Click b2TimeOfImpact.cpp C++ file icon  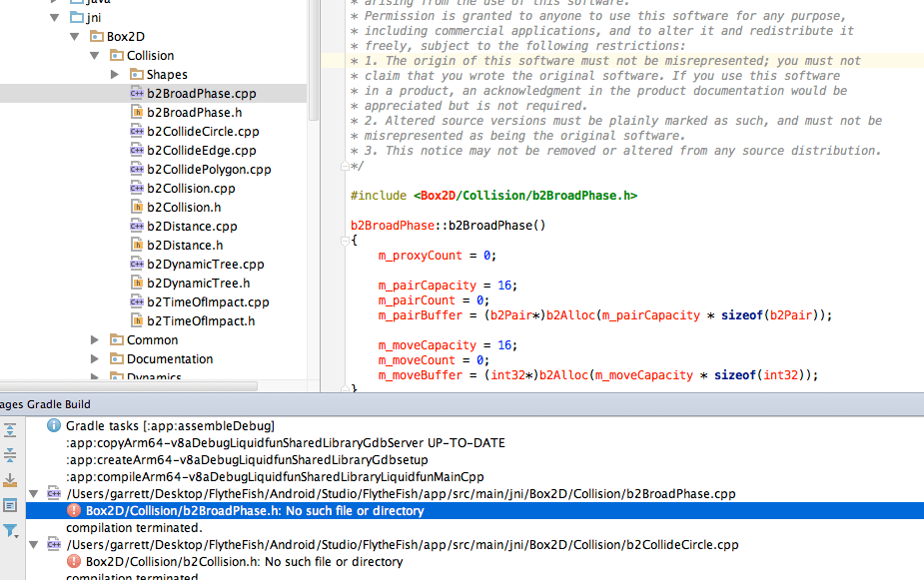pyautogui.click(x=137, y=302)
